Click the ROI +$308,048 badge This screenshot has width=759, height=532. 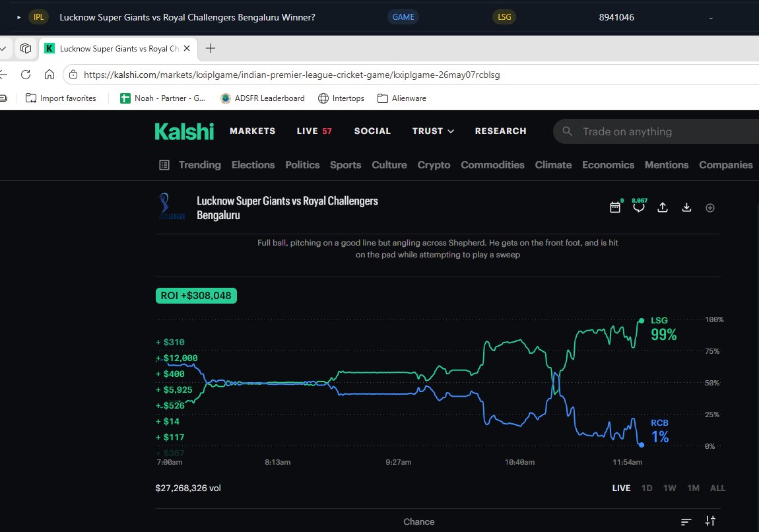click(x=196, y=296)
